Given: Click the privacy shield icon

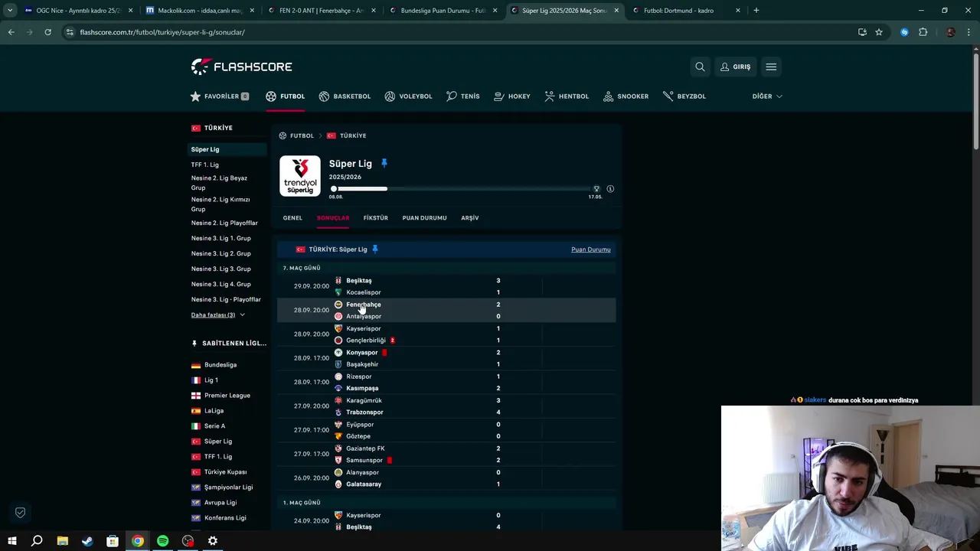Looking at the screenshot, I should (x=21, y=512).
